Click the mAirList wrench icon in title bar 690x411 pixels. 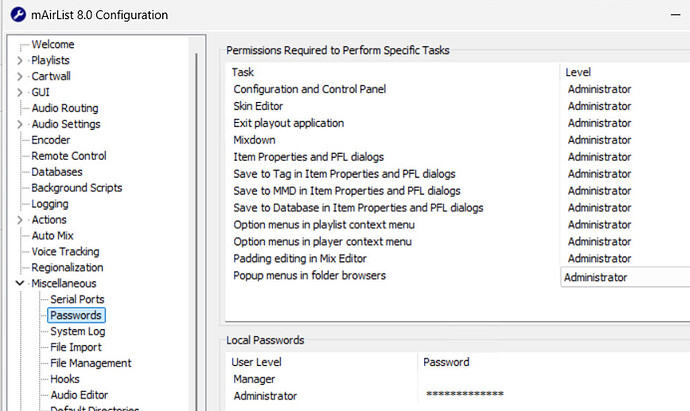(x=18, y=15)
